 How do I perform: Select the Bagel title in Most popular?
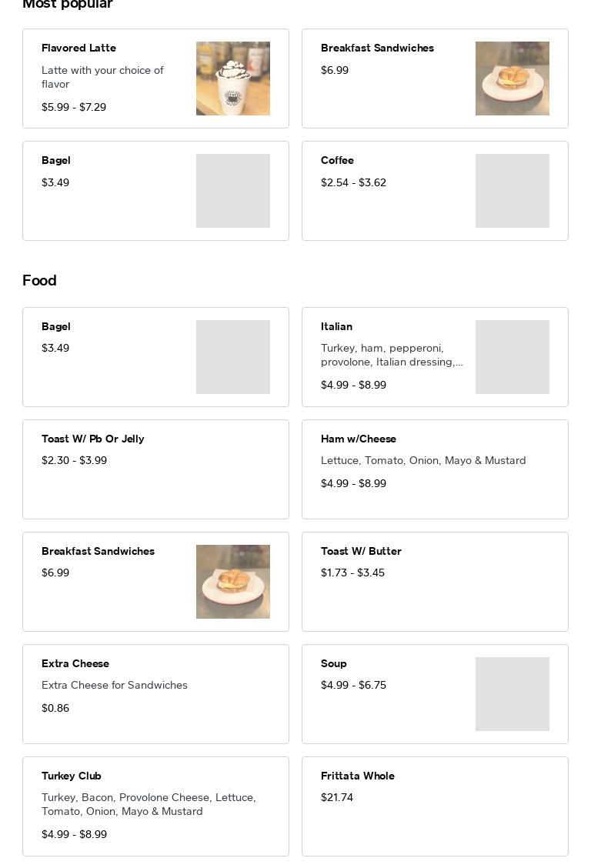click(x=56, y=160)
